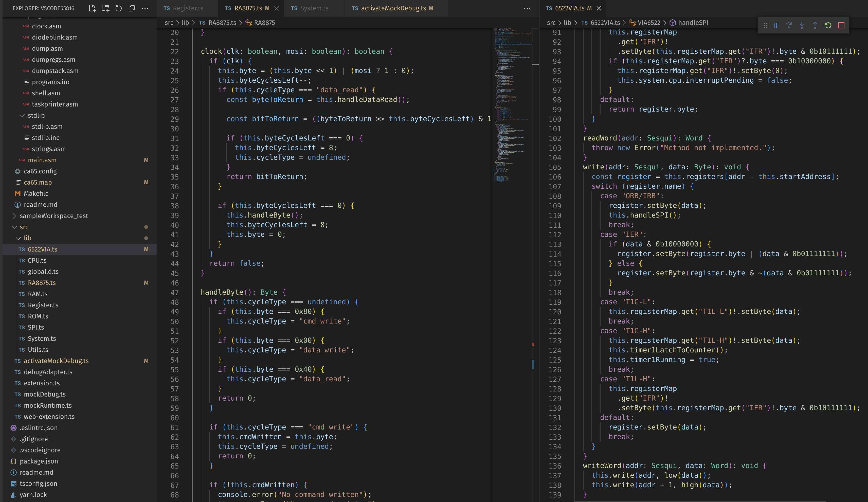
Task: Restart the debug session
Action: pyautogui.click(x=828, y=25)
